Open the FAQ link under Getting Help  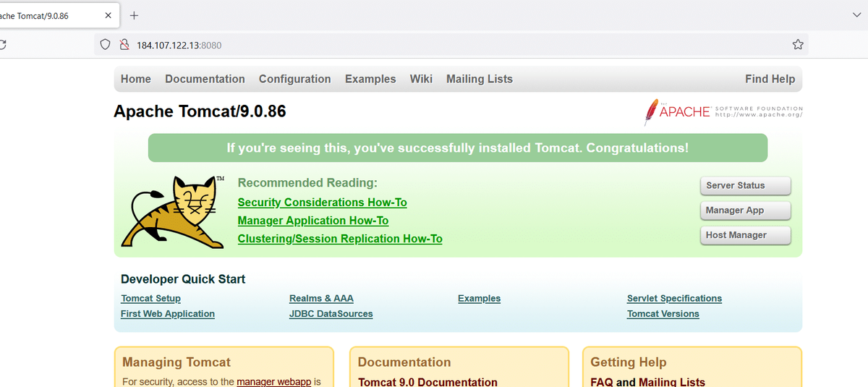(x=602, y=382)
